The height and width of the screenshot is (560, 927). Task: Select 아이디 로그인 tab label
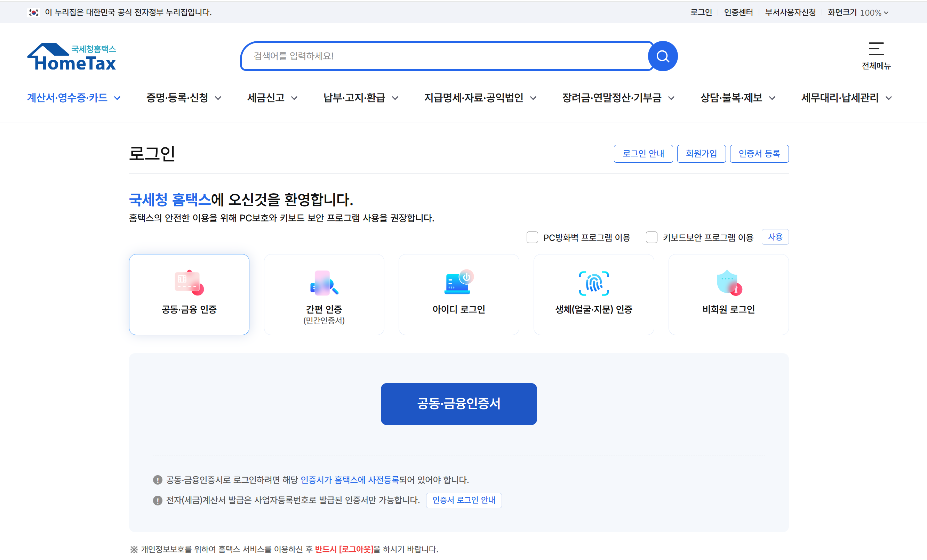pyautogui.click(x=458, y=309)
